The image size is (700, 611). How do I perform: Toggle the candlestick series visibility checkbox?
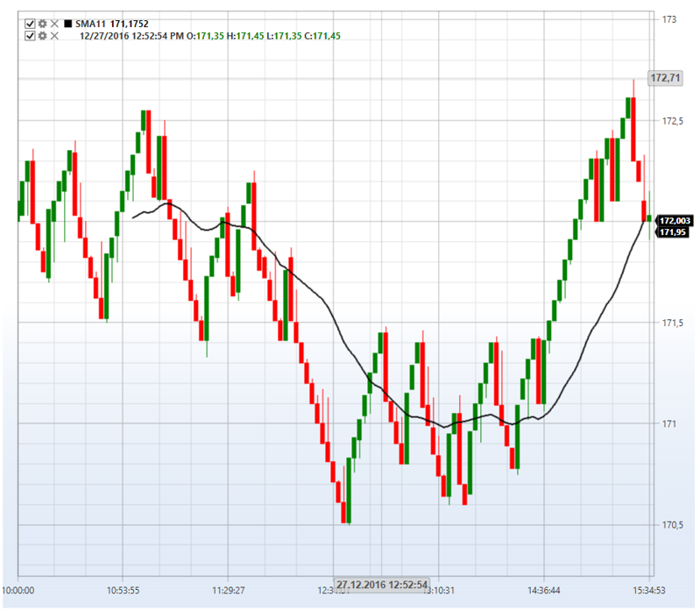point(31,36)
